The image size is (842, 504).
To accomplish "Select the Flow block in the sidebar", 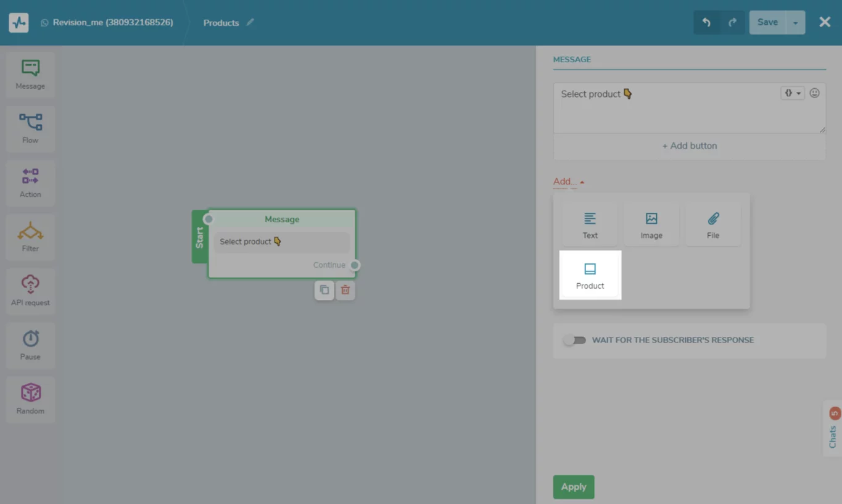I will pos(30,129).
